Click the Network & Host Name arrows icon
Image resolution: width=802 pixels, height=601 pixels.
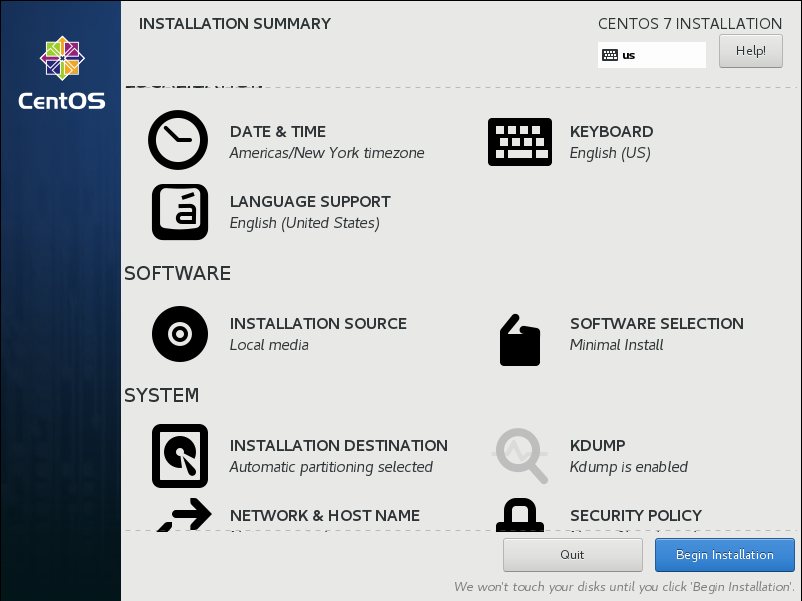pos(184,515)
